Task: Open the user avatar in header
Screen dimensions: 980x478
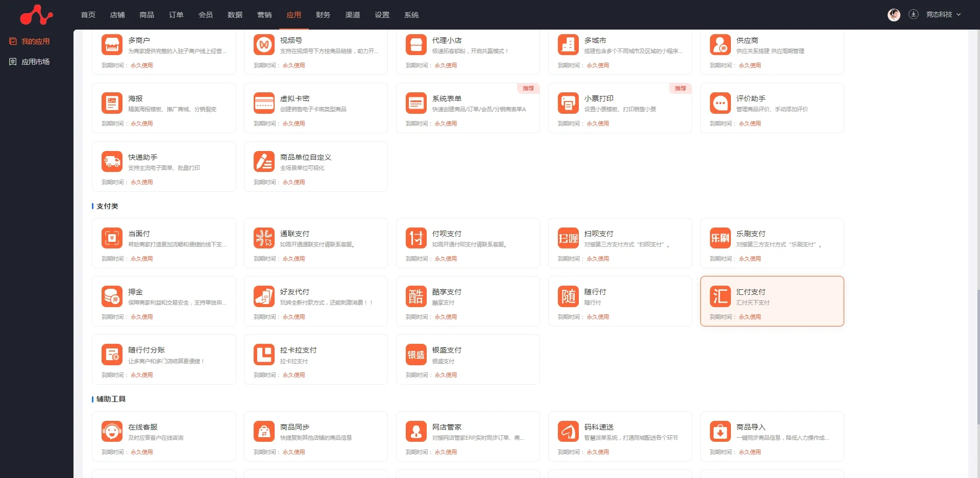Action: [894, 15]
